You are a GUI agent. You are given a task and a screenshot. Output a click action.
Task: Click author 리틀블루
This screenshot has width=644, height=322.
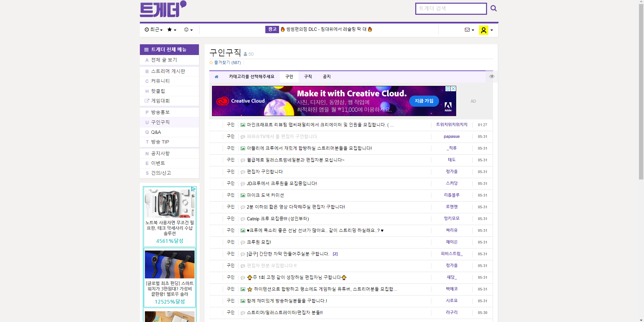pos(451,195)
